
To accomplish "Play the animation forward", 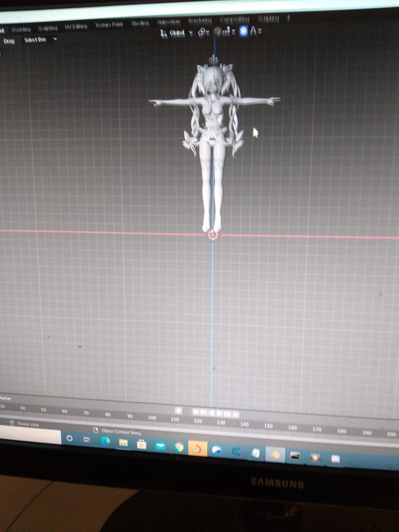I will (x=219, y=413).
